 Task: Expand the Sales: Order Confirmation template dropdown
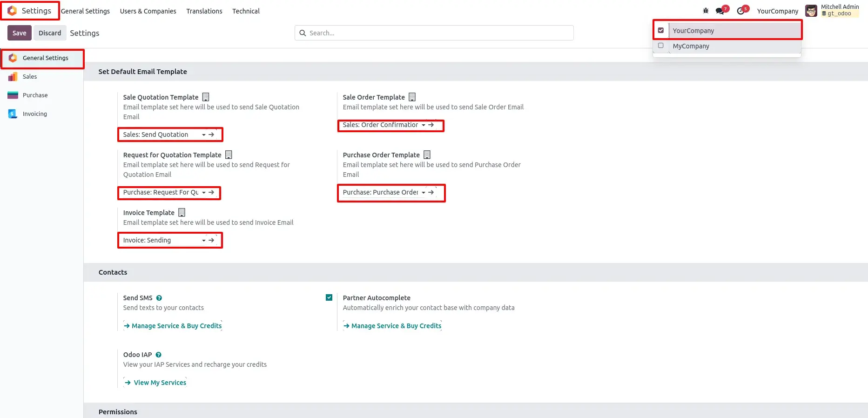click(x=424, y=125)
